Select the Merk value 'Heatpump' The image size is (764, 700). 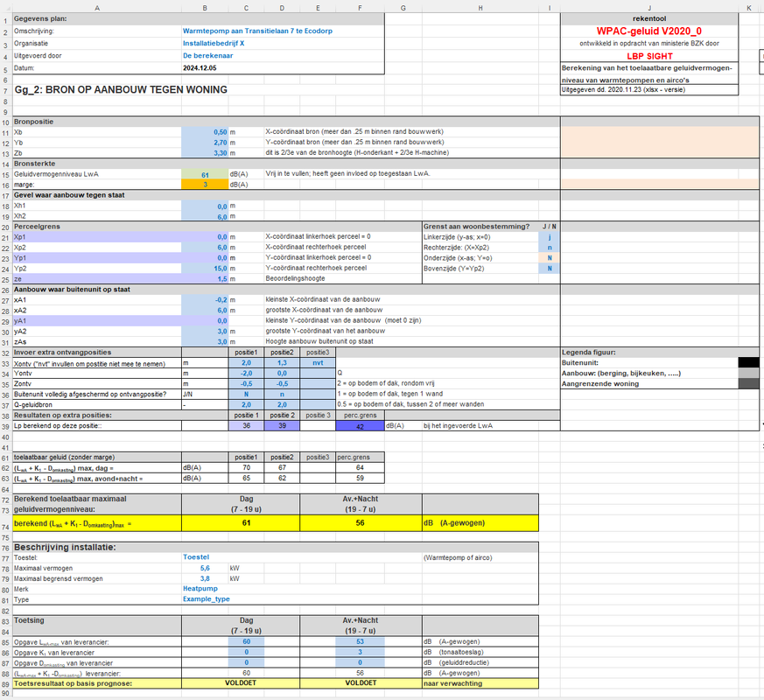pyautogui.click(x=200, y=589)
